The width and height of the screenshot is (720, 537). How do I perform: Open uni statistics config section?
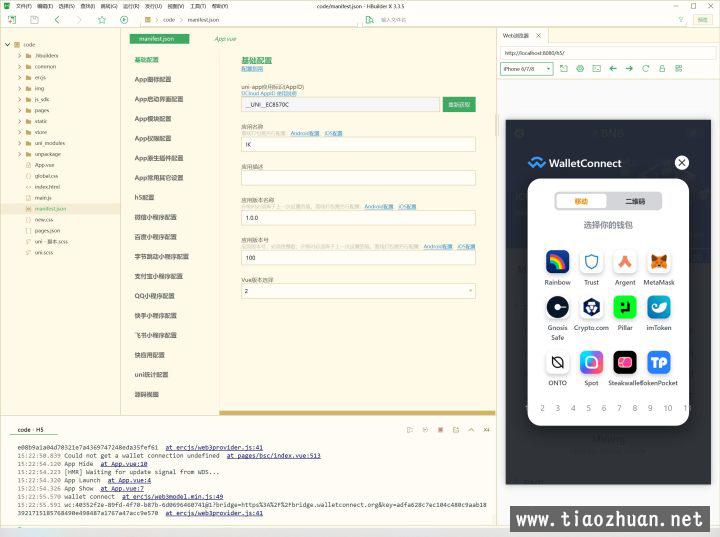pos(151,375)
